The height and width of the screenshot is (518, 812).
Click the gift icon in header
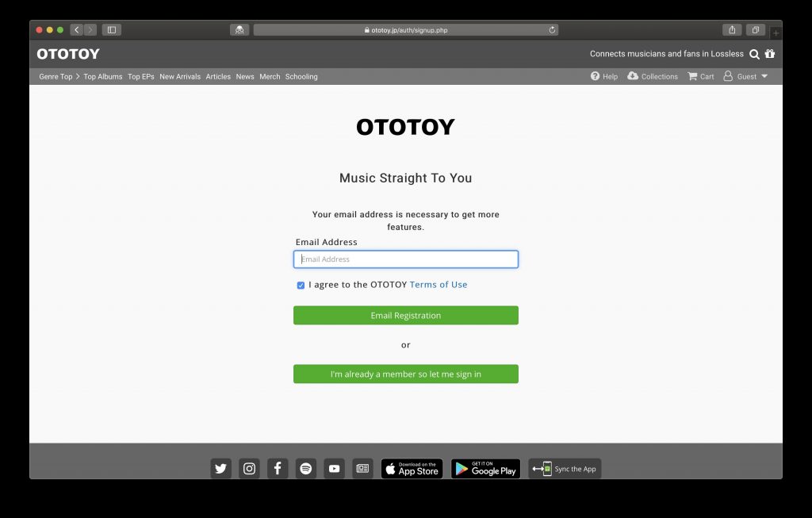click(770, 54)
